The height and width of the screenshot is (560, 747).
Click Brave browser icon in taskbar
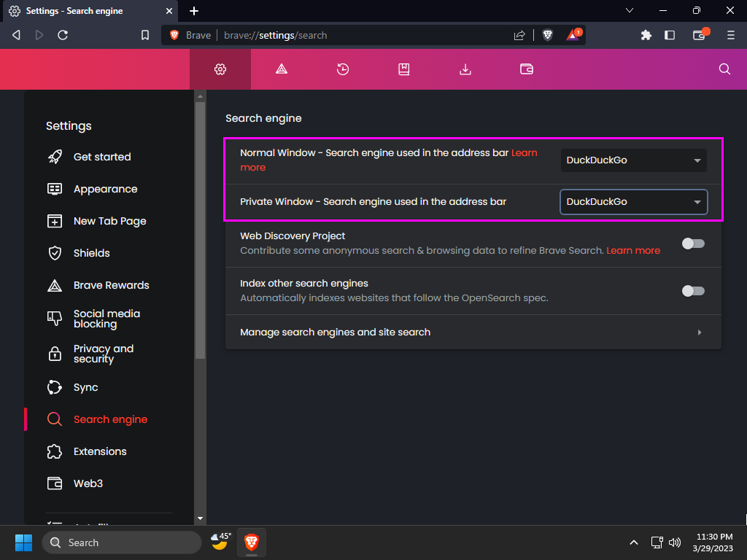click(x=252, y=542)
